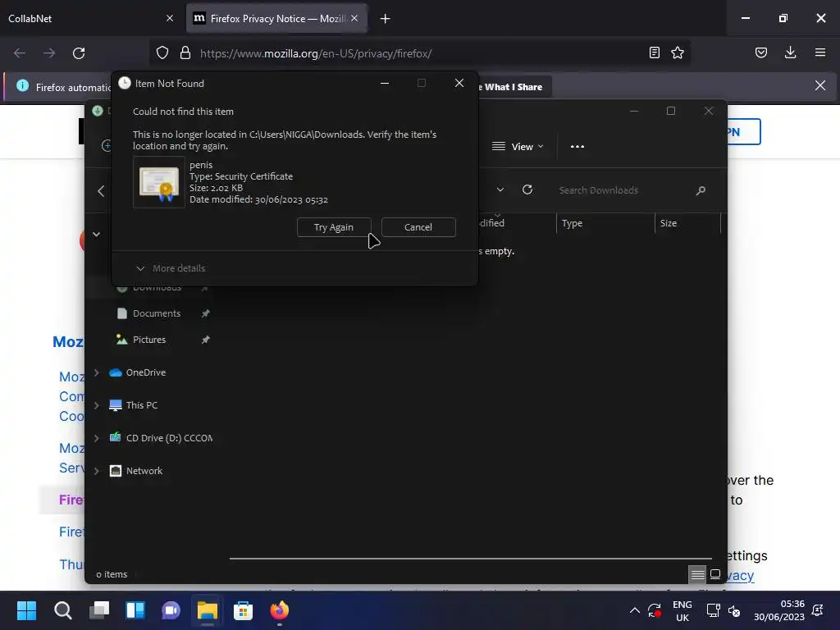The width and height of the screenshot is (840, 630).
Task: Open Pocket save icon in Firefox
Action: (761, 52)
